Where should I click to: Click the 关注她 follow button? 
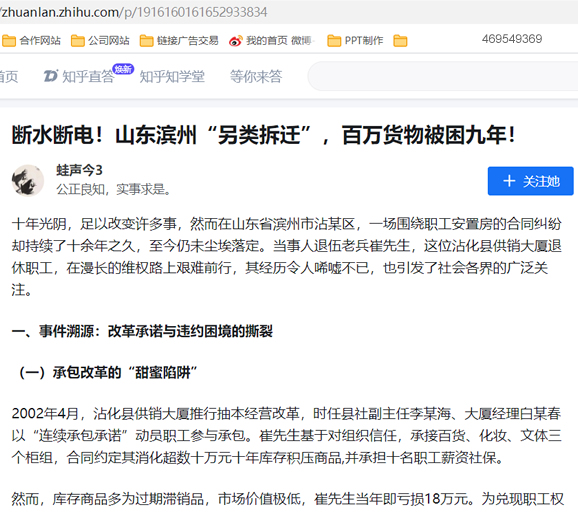coord(530,181)
